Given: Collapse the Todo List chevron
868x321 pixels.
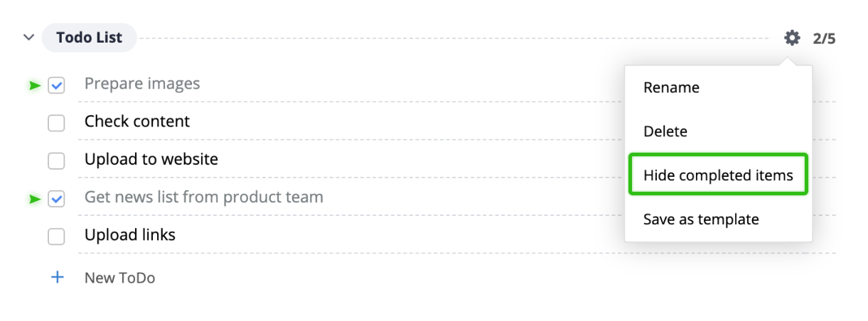Looking at the screenshot, I should click(x=28, y=38).
